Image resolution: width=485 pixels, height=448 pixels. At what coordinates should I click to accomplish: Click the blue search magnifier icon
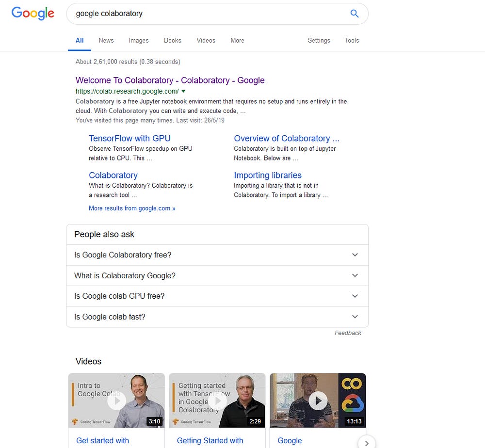pos(355,14)
